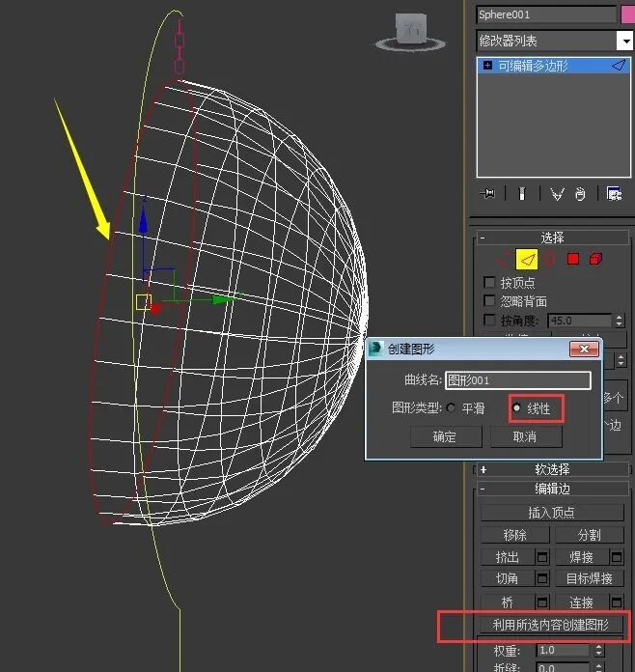This screenshot has width=635, height=672.
Task: Click the 按角度 value field 45.0
Action: pos(580,321)
